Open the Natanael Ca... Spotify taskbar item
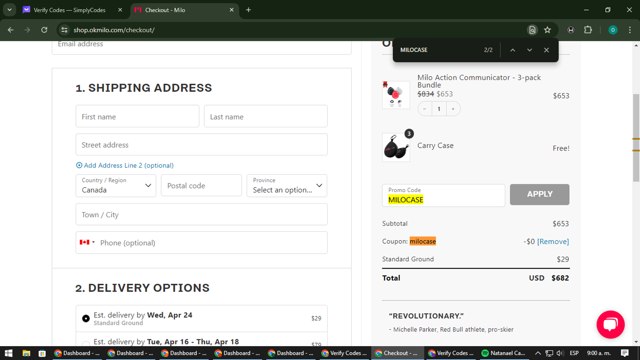Image resolution: width=640 pixels, height=360 pixels. [503, 353]
